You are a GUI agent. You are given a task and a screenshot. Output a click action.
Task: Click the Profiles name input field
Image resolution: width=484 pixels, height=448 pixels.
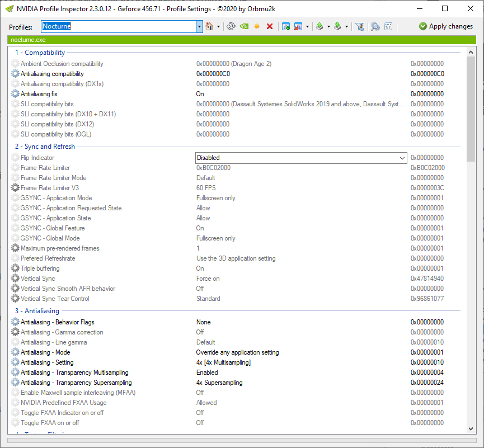119,26
